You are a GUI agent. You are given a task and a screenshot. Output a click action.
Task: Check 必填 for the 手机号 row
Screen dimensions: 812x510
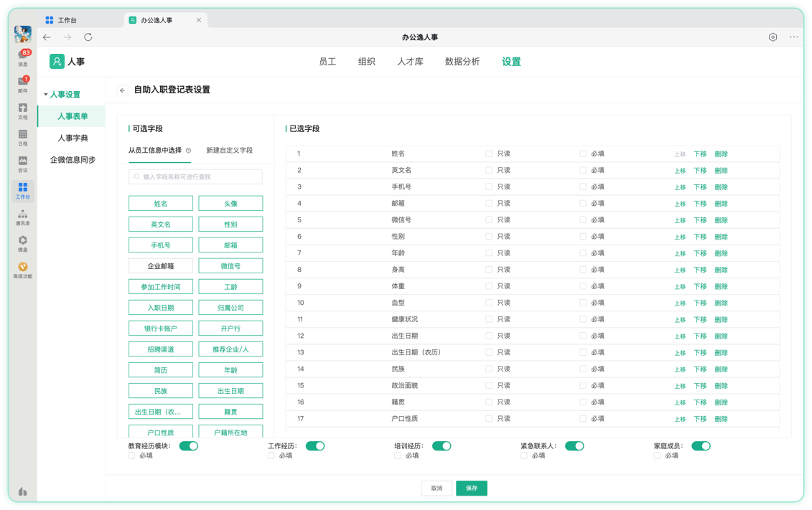point(582,186)
